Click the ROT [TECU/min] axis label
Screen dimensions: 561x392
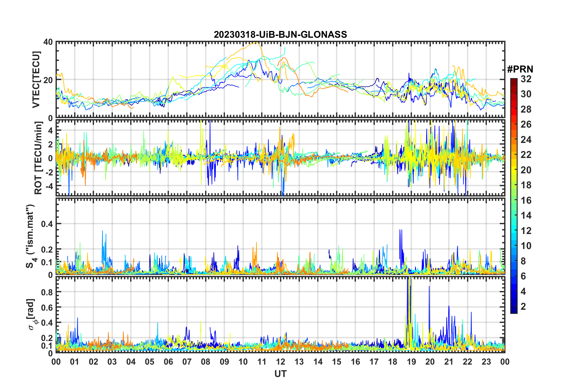pyautogui.click(x=38, y=158)
